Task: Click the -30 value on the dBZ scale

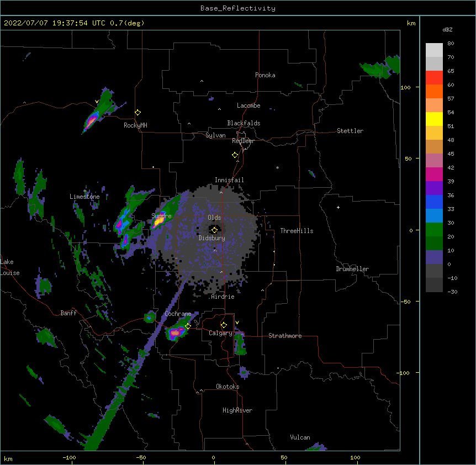Action: 452,292
